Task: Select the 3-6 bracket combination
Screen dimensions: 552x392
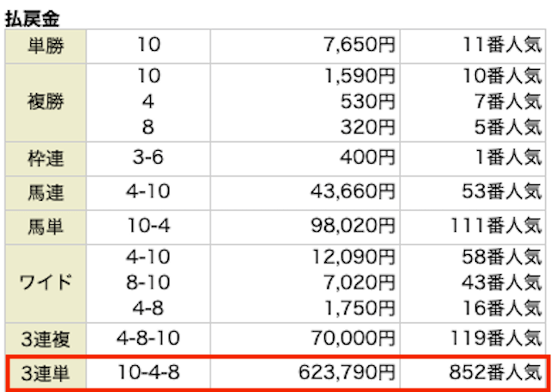Action: (x=148, y=159)
